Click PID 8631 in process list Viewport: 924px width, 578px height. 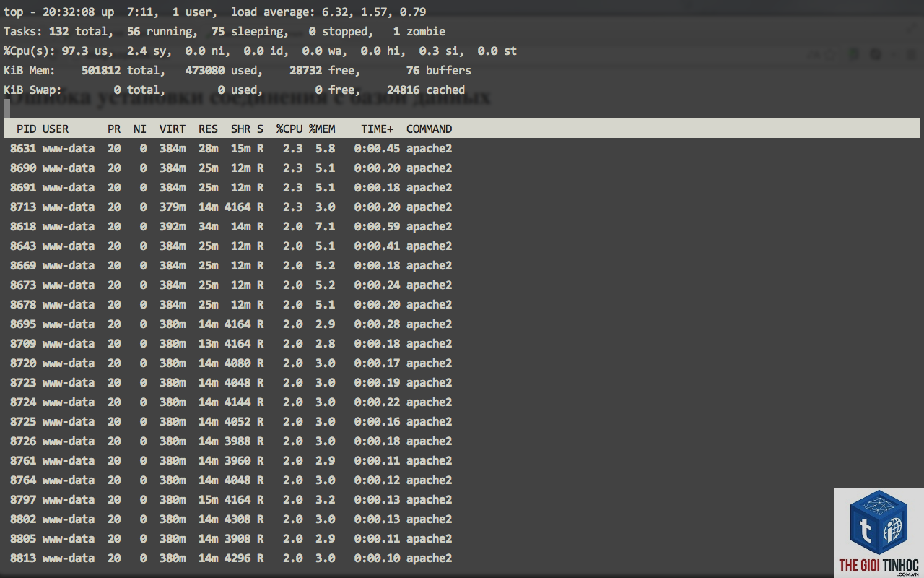(23, 148)
